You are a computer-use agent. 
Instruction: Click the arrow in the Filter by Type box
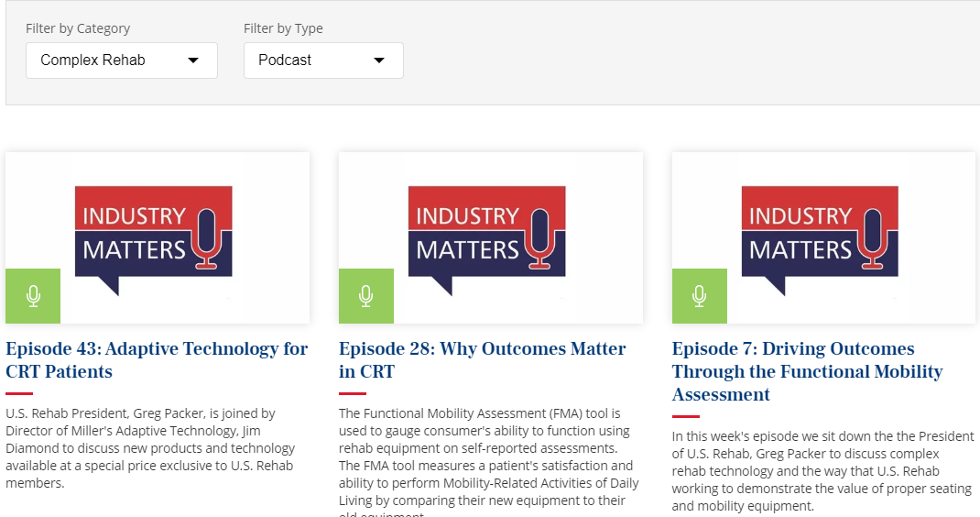(379, 60)
